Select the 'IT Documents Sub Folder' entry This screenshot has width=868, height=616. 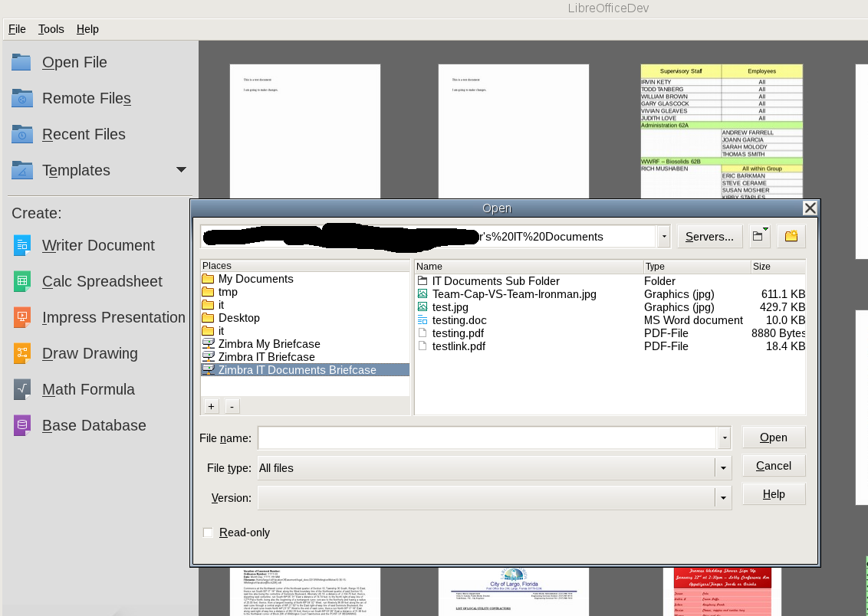(x=495, y=281)
